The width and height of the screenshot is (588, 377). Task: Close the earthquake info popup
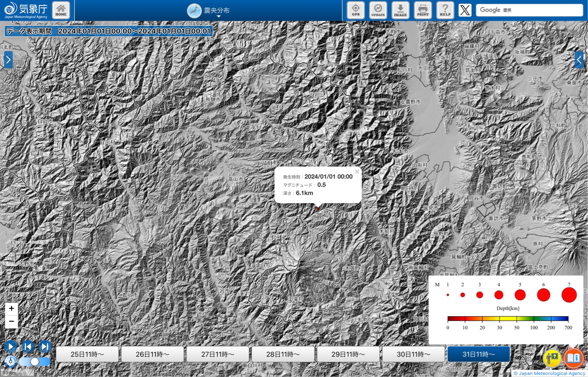point(357,172)
